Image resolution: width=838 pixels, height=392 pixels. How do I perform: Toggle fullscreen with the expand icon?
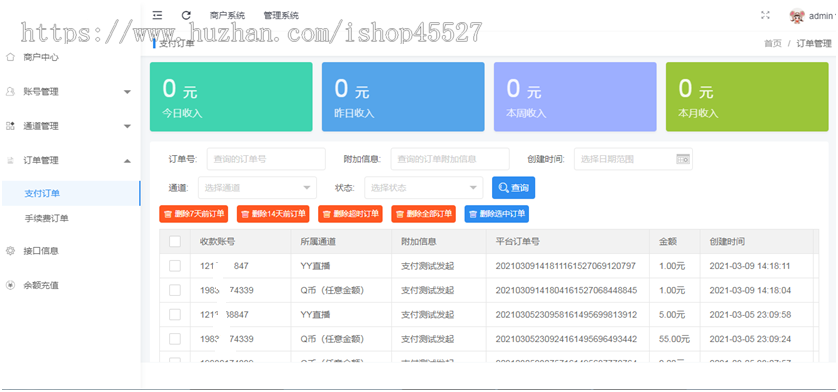[765, 15]
